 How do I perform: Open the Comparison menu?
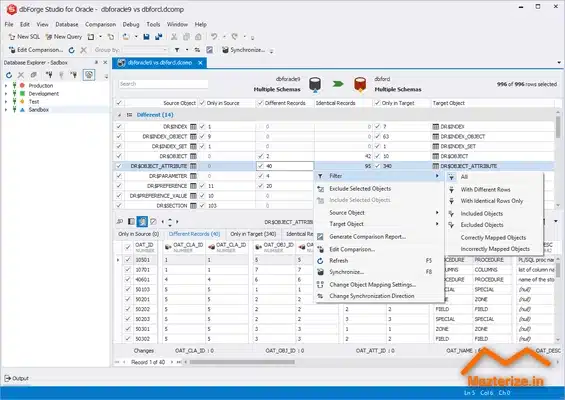click(101, 25)
